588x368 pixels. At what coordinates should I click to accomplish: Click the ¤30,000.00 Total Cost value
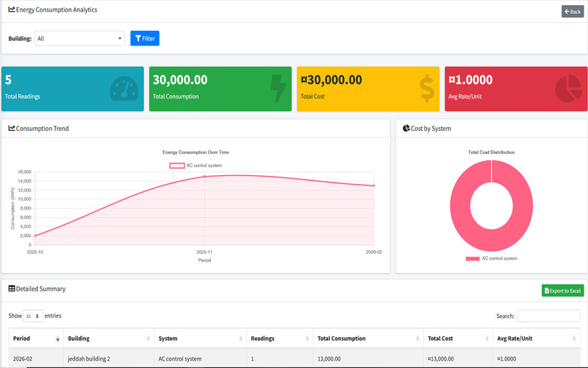(331, 79)
